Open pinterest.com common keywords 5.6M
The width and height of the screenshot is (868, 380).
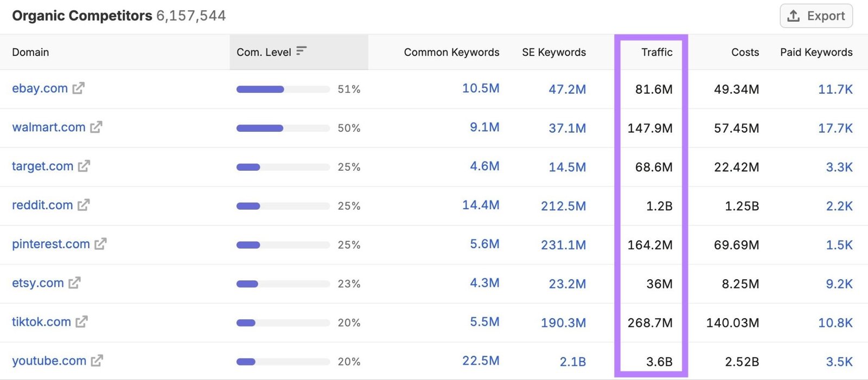[x=484, y=244]
